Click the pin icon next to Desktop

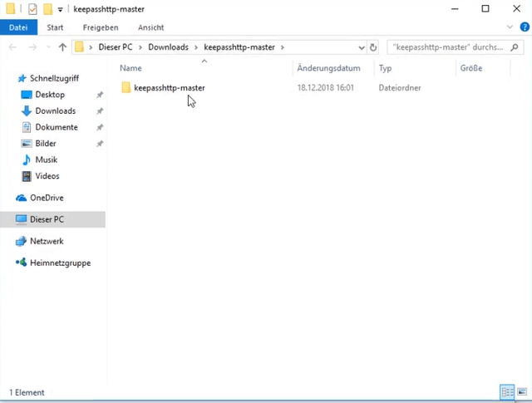(100, 95)
